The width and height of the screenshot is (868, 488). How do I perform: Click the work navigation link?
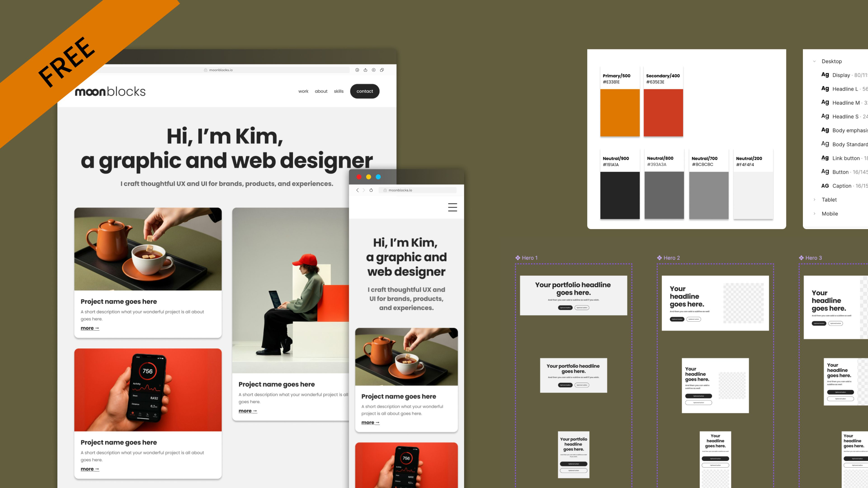(303, 91)
